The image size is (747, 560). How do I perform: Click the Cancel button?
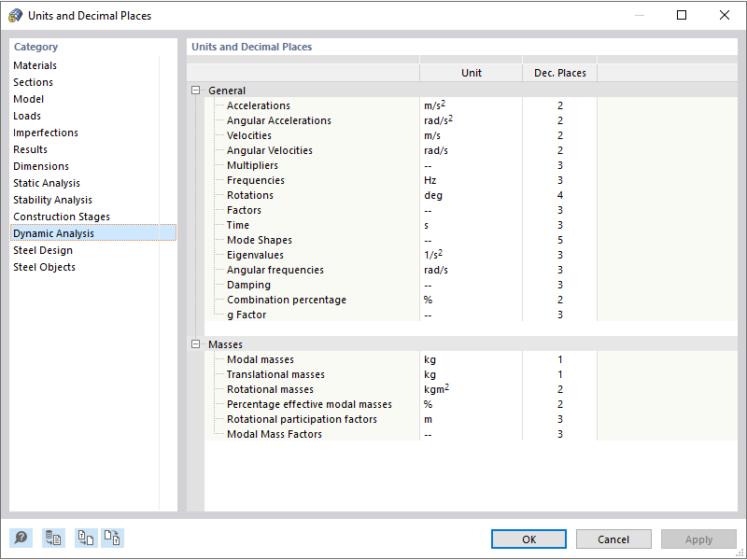point(613,539)
